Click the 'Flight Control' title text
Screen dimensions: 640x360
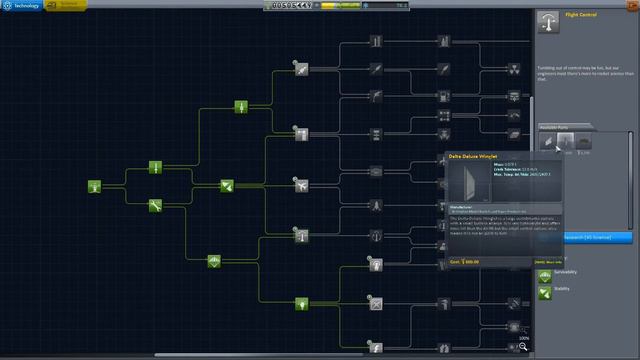tap(581, 15)
